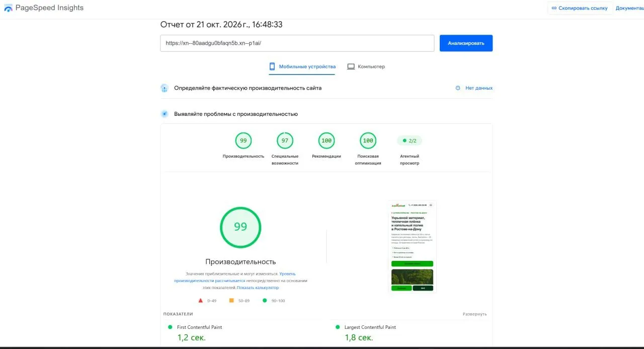Click the info icon beside Нет данных
Screen dimensions: 644x349
coord(458,88)
